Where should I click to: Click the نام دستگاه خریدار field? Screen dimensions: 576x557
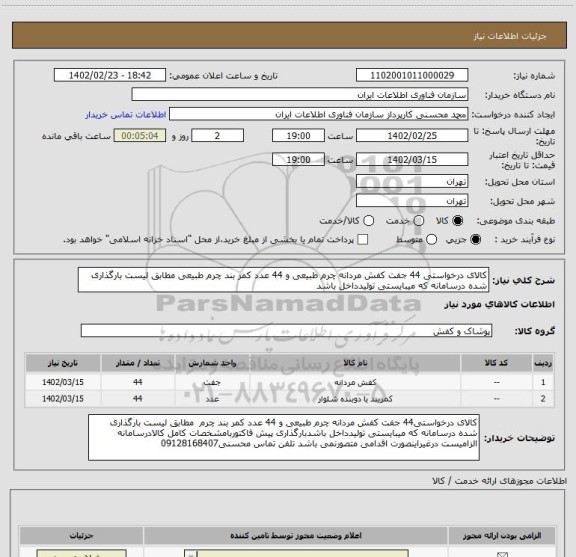pos(300,95)
